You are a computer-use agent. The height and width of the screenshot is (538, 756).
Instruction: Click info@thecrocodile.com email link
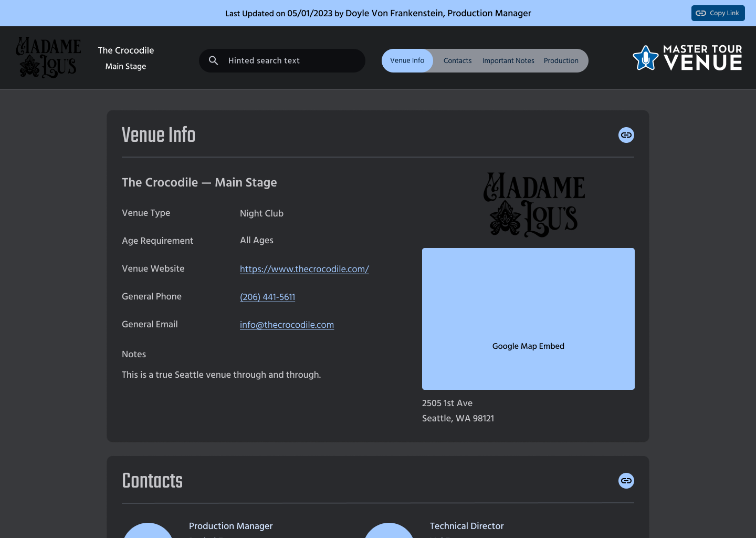click(x=287, y=325)
